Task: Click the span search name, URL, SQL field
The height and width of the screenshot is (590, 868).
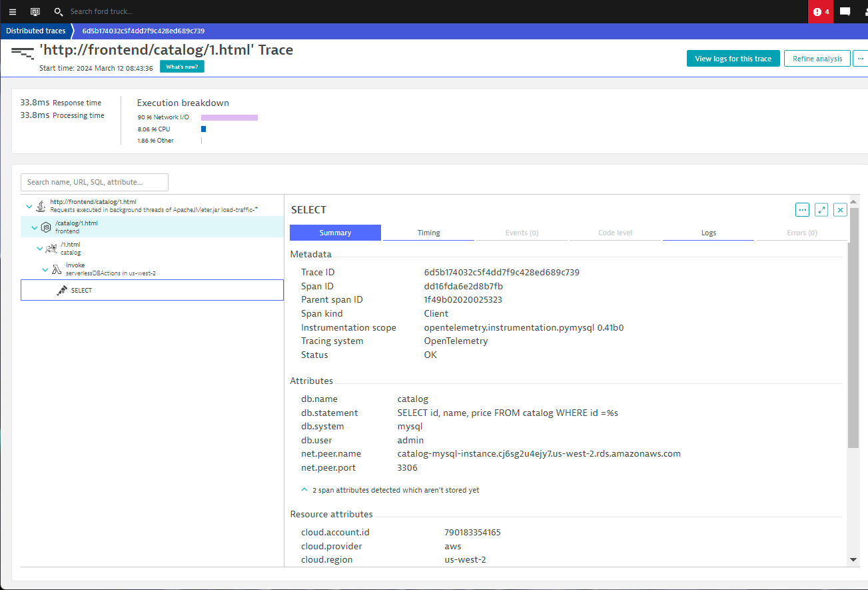Action: (x=95, y=182)
